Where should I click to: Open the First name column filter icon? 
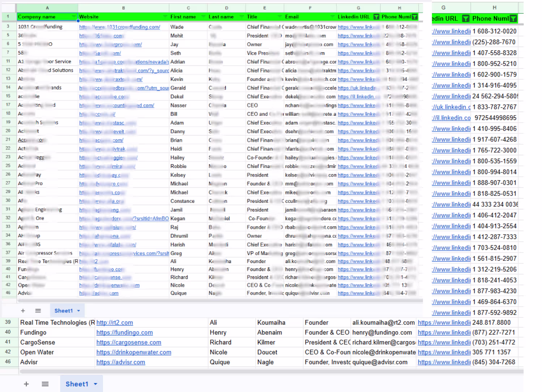[203, 17]
